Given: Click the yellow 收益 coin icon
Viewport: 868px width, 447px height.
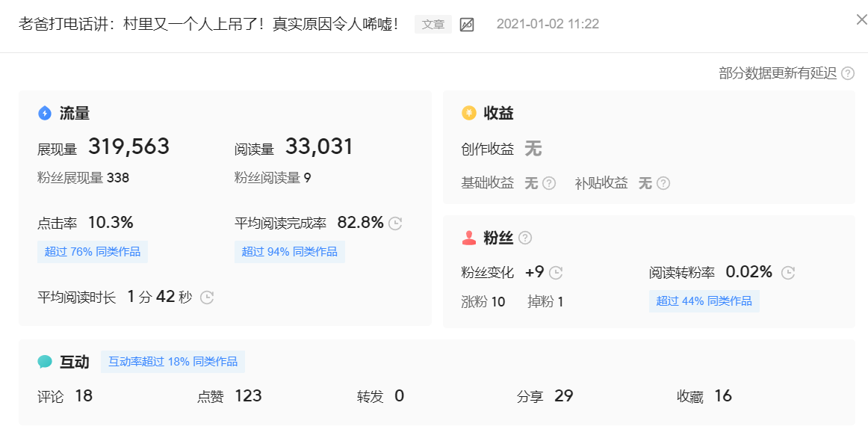Looking at the screenshot, I should click(x=468, y=113).
